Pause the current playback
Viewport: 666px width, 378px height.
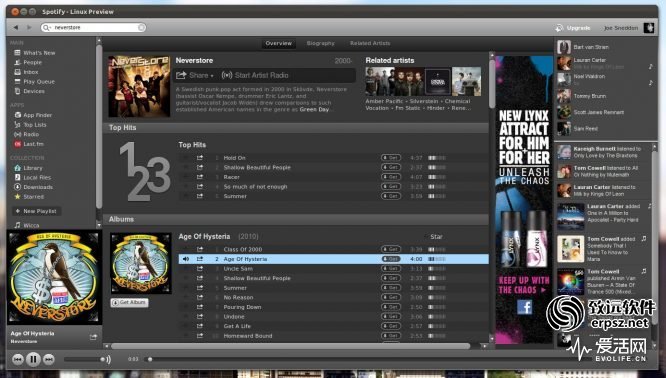coord(33,360)
